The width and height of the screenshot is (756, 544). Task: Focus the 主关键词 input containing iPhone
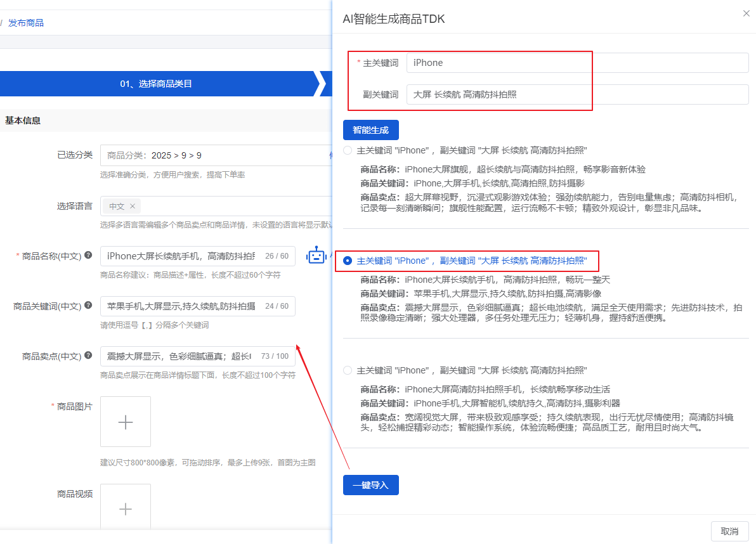577,63
